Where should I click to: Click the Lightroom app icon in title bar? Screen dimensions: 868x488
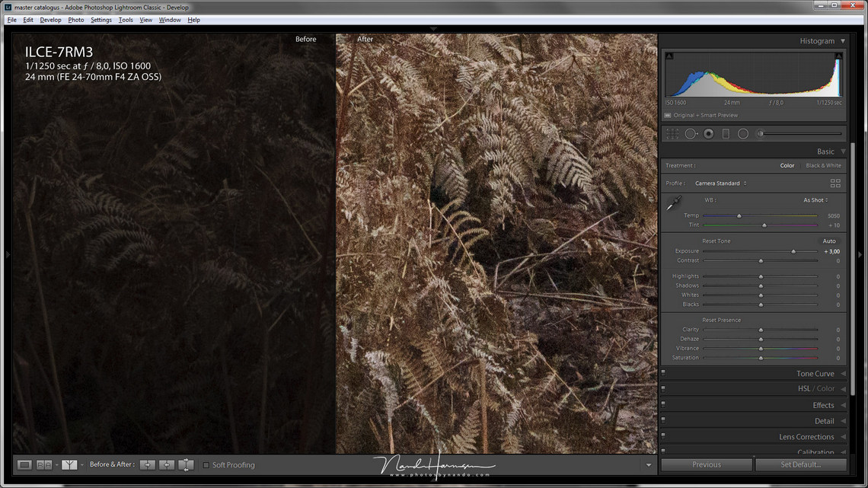(x=8, y=7)
